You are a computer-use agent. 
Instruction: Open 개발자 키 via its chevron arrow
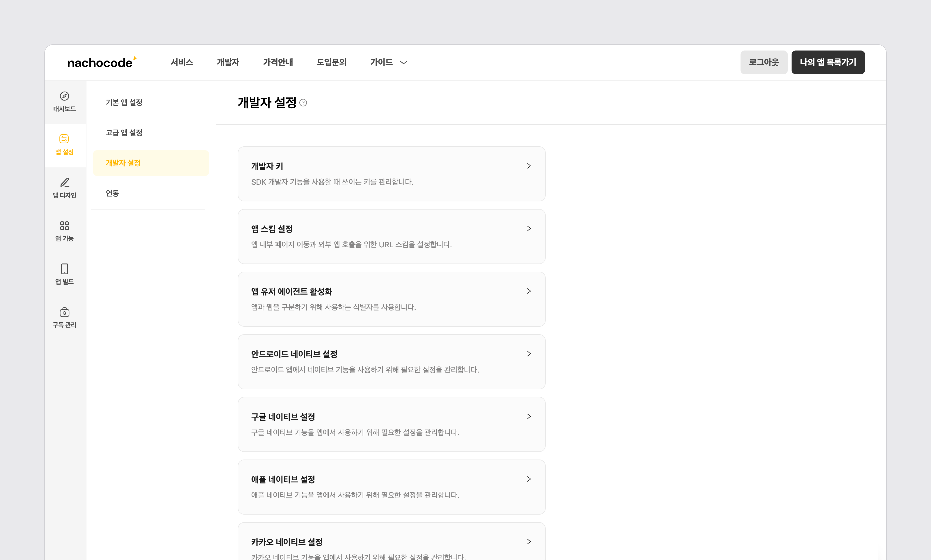[529, 166]
